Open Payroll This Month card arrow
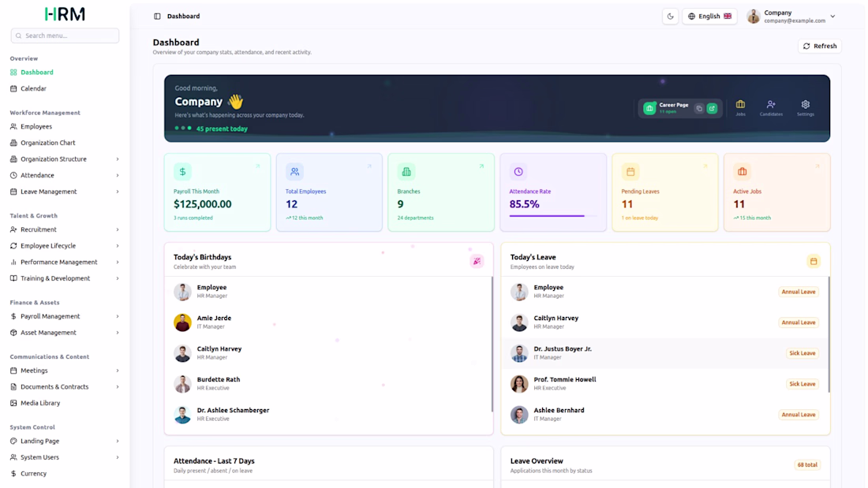 tap(257, 166)
